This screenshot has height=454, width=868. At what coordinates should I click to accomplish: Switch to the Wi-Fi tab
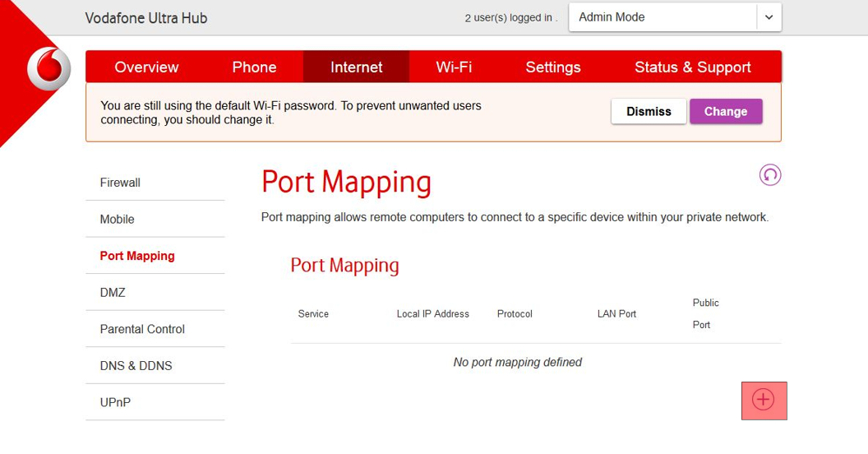[x=454, y=67]
